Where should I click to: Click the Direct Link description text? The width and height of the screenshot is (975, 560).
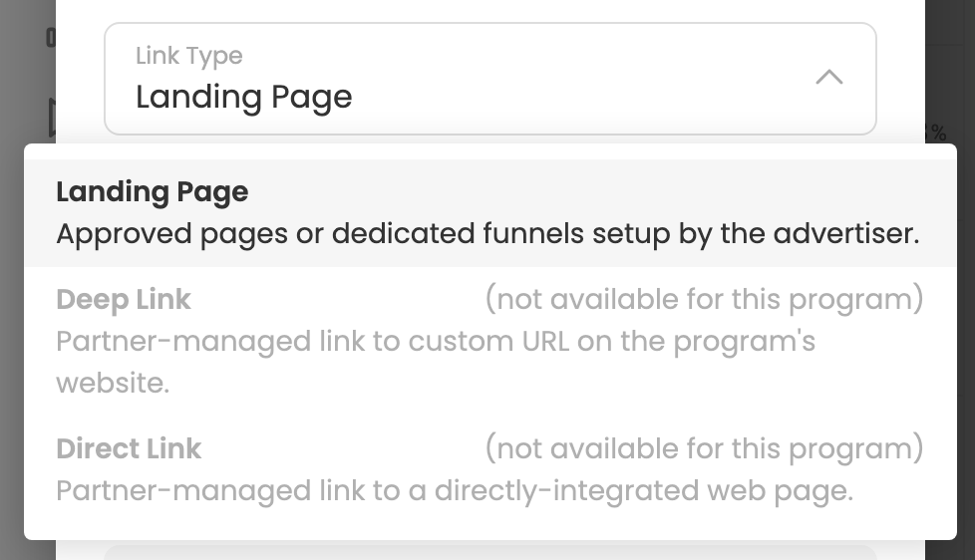point(455,491)
